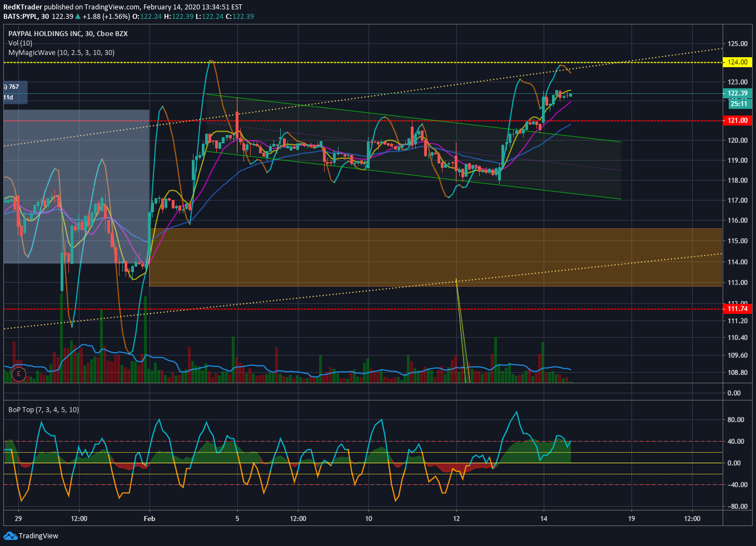
Task: Click the teal 122.39 current price label
Action: coord(737,93)
